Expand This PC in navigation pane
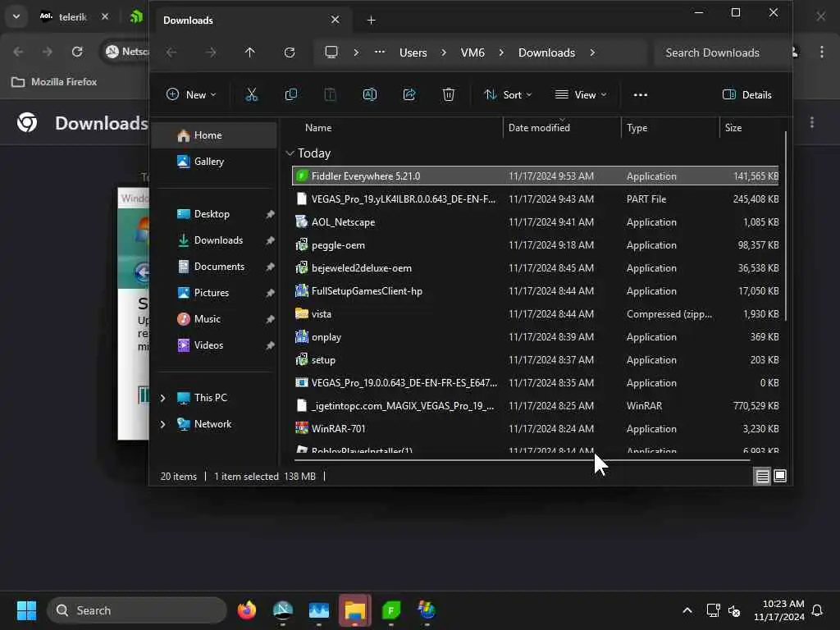This screenshot has width=840, height=630. 163,398
